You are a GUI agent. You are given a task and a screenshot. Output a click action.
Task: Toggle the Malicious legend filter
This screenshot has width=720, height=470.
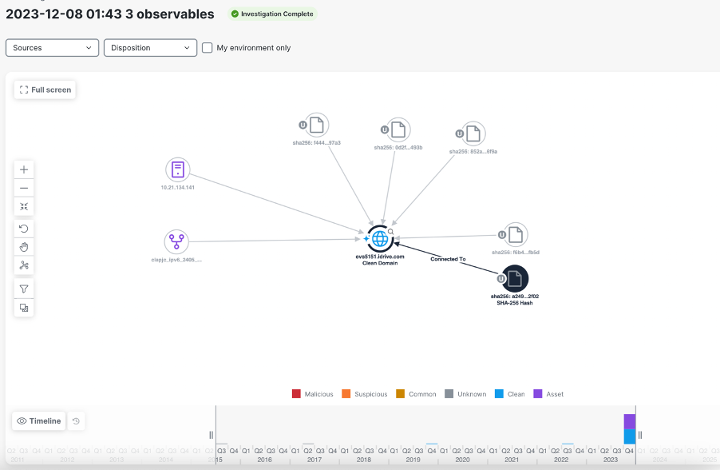297,394
